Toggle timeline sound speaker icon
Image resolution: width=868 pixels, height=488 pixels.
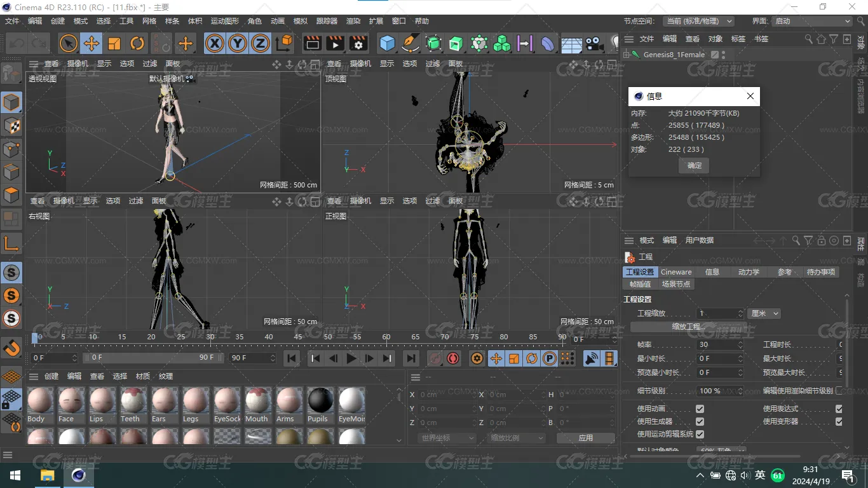click(x=592, y=358)
